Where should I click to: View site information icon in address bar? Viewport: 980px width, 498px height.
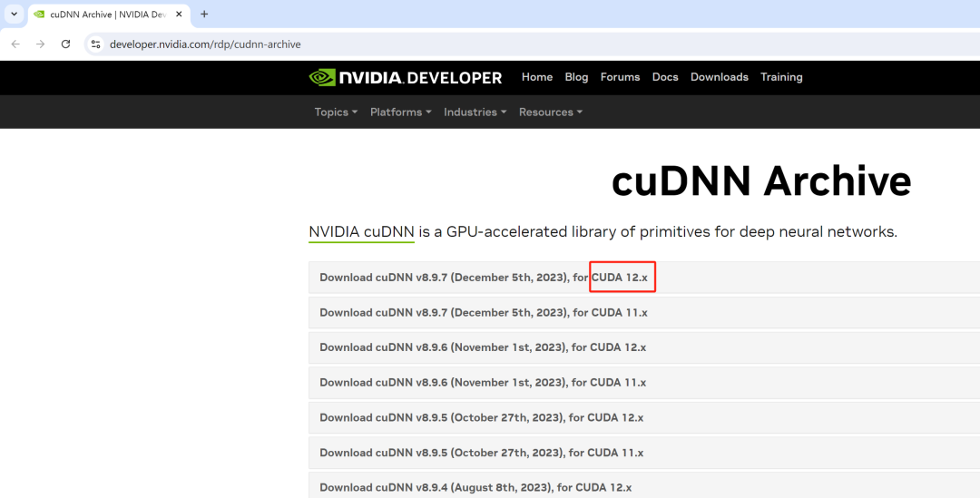point(95,44)
